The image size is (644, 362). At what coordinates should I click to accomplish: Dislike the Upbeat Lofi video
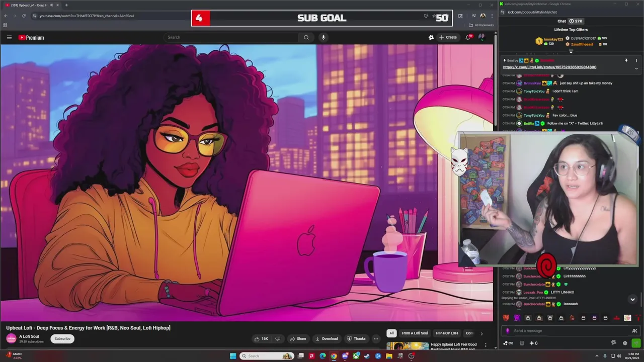278,339
